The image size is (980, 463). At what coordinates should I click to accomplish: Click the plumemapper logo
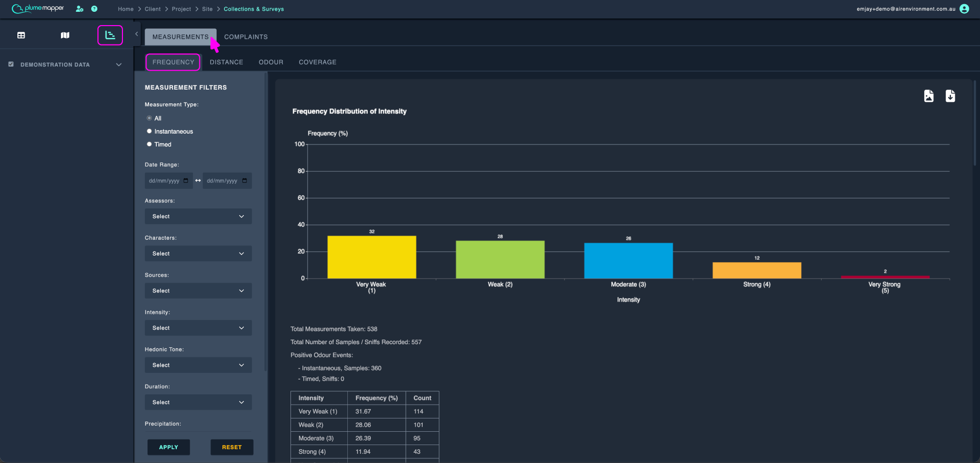click(x=38, y=9)
